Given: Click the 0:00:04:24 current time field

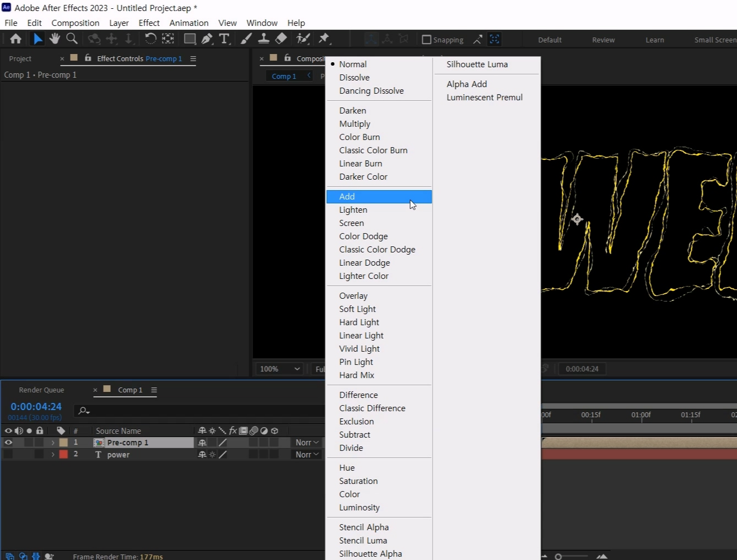Looking at the screenshot, I should click(x=36, y=407).
